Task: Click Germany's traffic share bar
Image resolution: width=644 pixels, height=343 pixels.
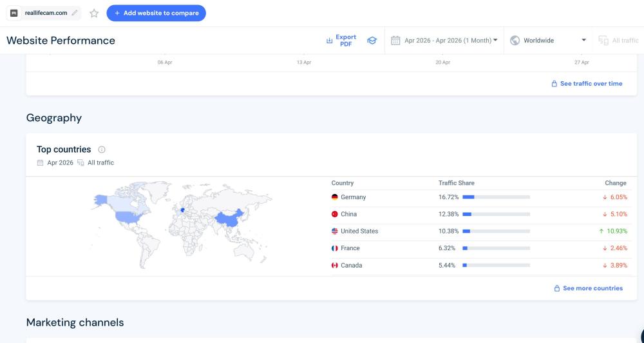Action: (x=496, y=197)
